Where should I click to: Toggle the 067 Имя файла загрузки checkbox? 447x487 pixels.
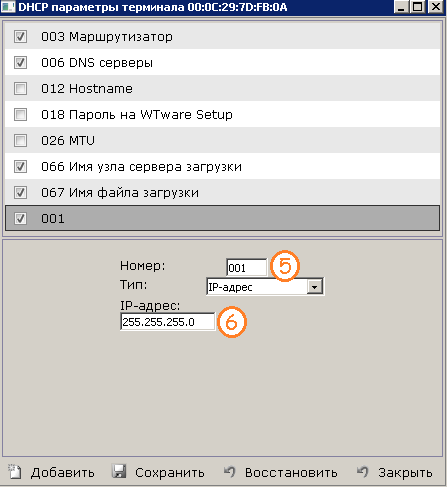coord(20,192)
